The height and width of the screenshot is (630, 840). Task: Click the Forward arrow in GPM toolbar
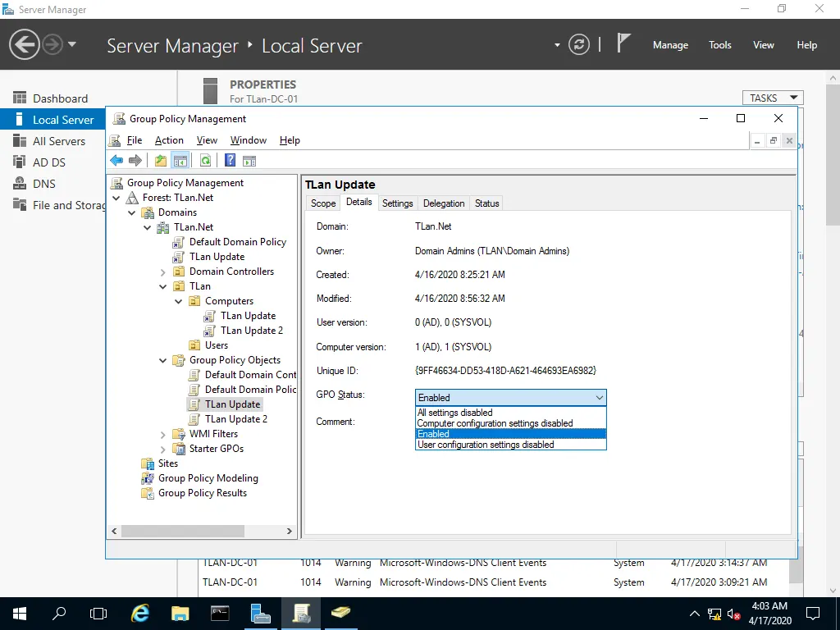click(135, 160)
